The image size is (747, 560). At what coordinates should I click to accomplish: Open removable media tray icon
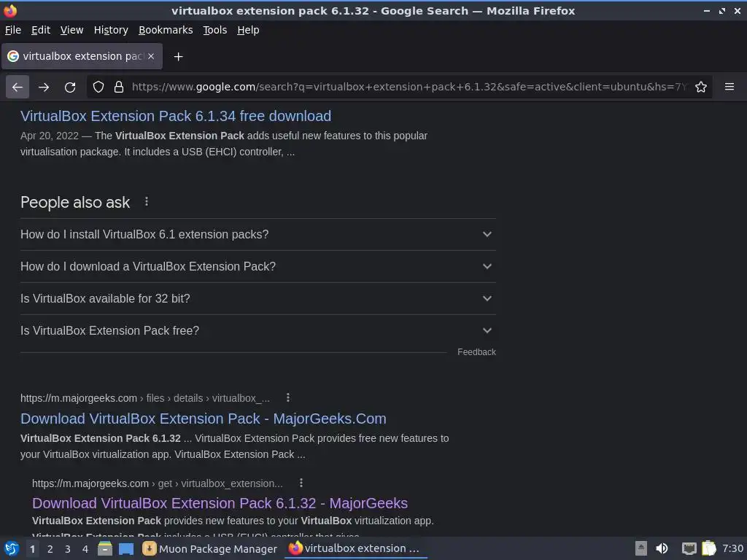[641, 548]
